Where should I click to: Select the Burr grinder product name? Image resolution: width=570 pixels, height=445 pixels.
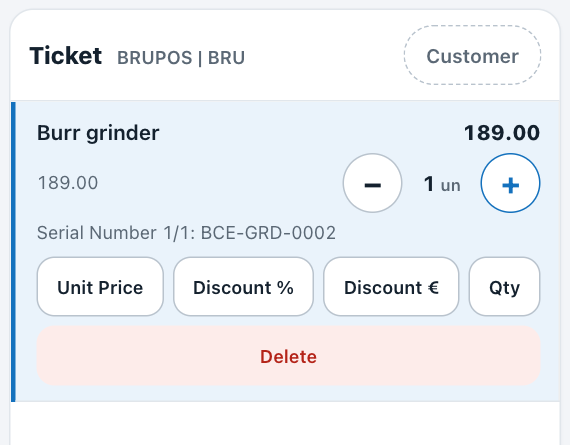tap(98, 133)
